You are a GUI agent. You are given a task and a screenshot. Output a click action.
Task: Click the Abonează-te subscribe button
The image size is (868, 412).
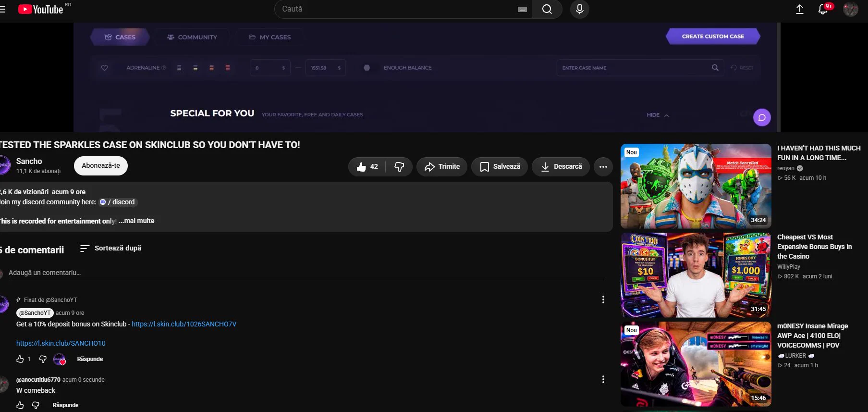click(101, 165)
